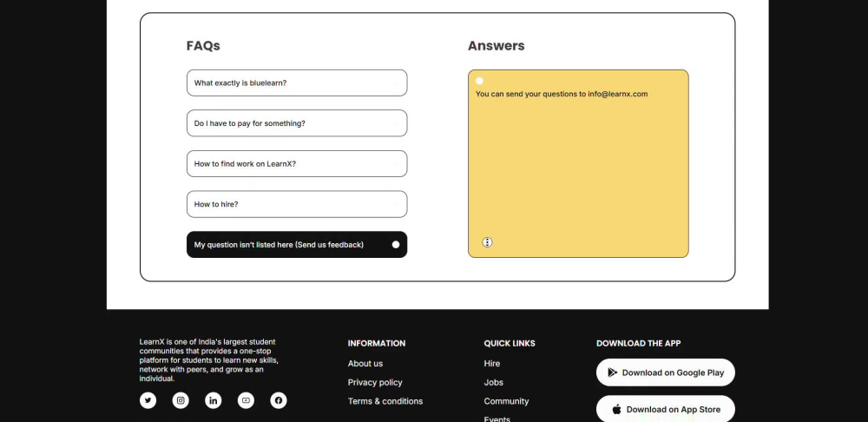The height and width of the screenshot is (422, 868).
Task: Expand the 'How to hire?' question
Action: (297, 204)
